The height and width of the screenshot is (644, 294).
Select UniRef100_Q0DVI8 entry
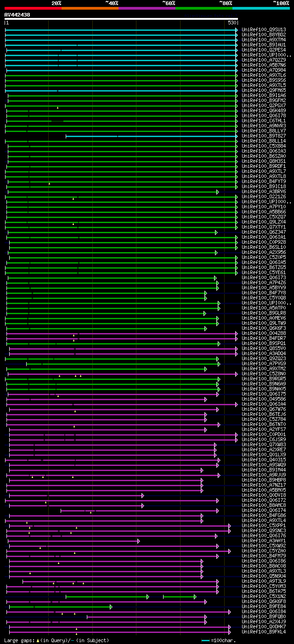pyautogui.click(x=264, y=495)
